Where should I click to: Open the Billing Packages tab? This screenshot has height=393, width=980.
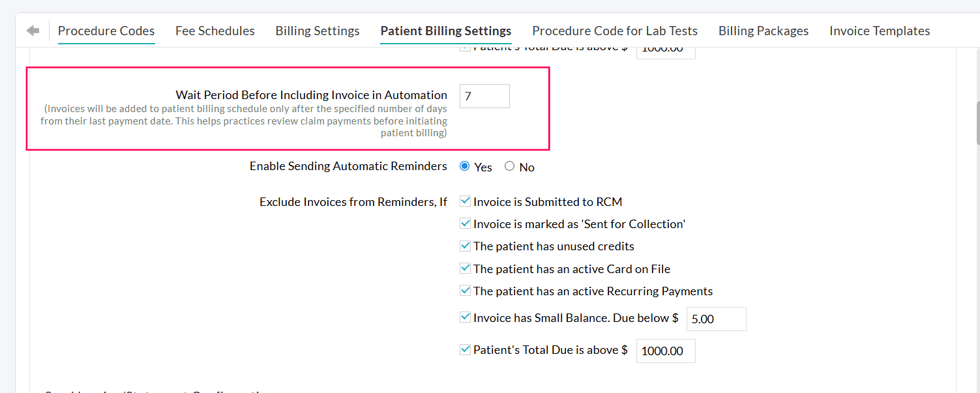[764, 31]
